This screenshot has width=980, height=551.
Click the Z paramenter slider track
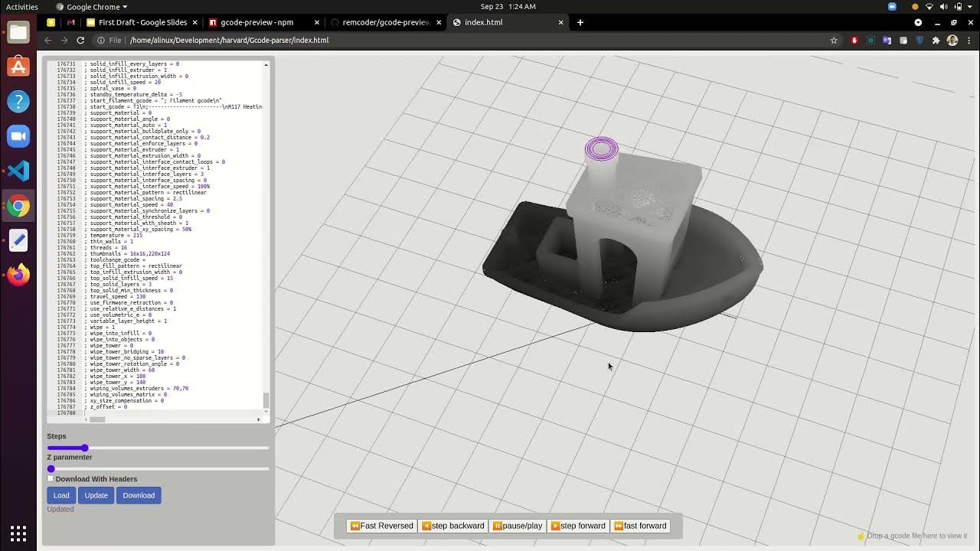tap(158, 468)
